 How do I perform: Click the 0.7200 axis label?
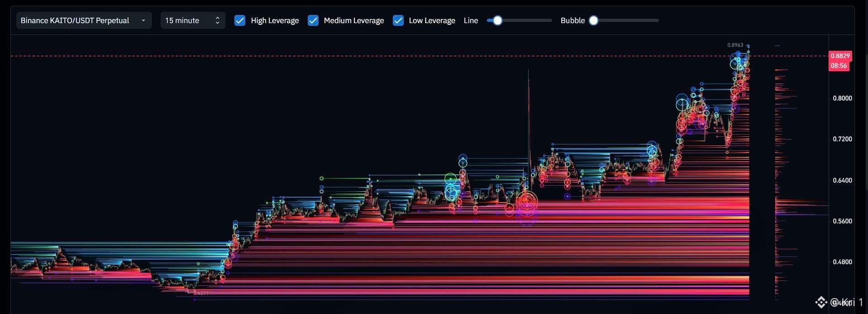tap(842, 139)
